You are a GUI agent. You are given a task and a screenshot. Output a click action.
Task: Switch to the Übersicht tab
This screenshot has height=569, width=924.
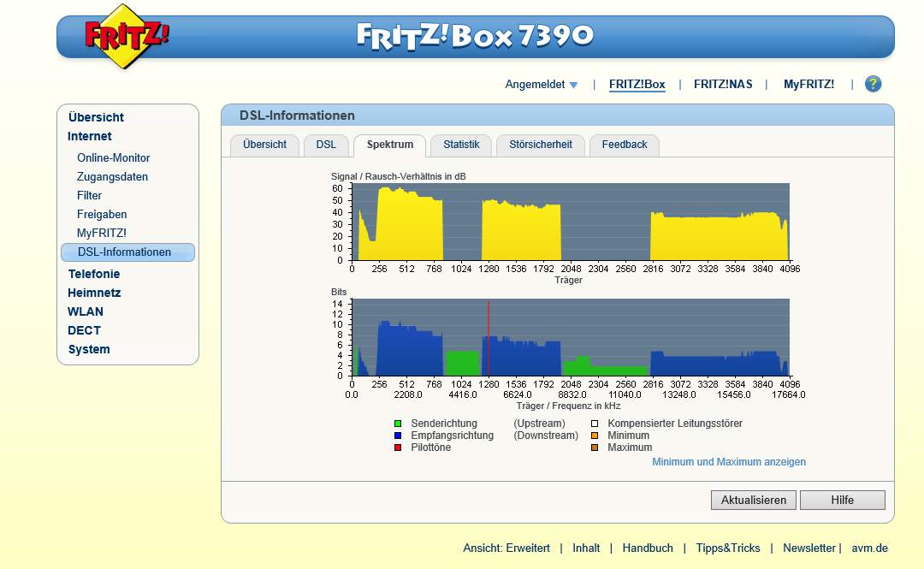pyautogui.click(x=264, y=145)
